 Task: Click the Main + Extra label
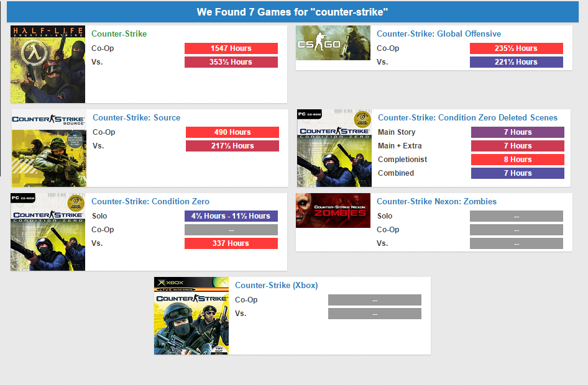tap(400, 146)
